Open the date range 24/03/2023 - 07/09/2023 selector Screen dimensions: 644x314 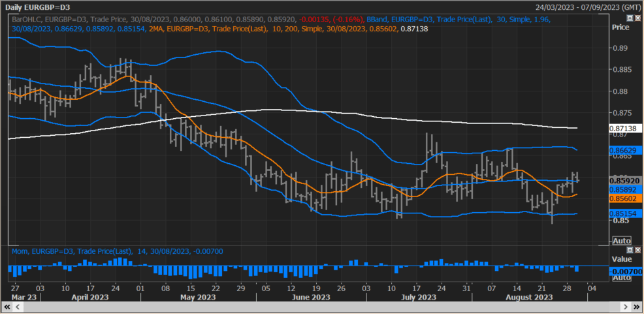pyautogui.click(x=587, y=7)
